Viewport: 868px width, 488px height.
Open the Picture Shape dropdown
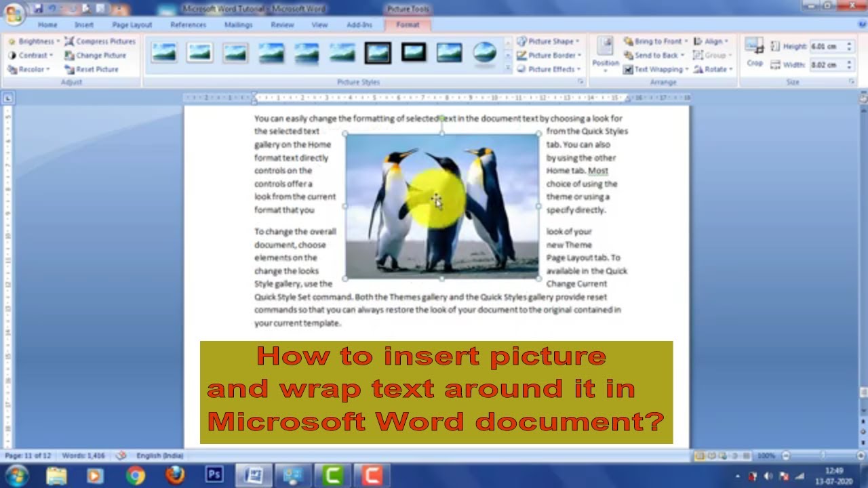coord(549,41)
